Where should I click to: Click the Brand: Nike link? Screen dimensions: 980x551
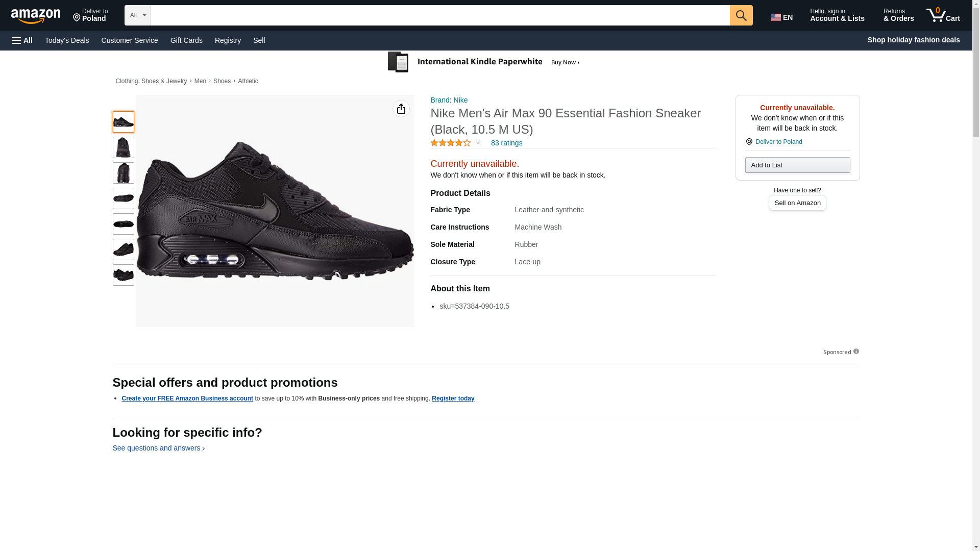click(449, 100)
